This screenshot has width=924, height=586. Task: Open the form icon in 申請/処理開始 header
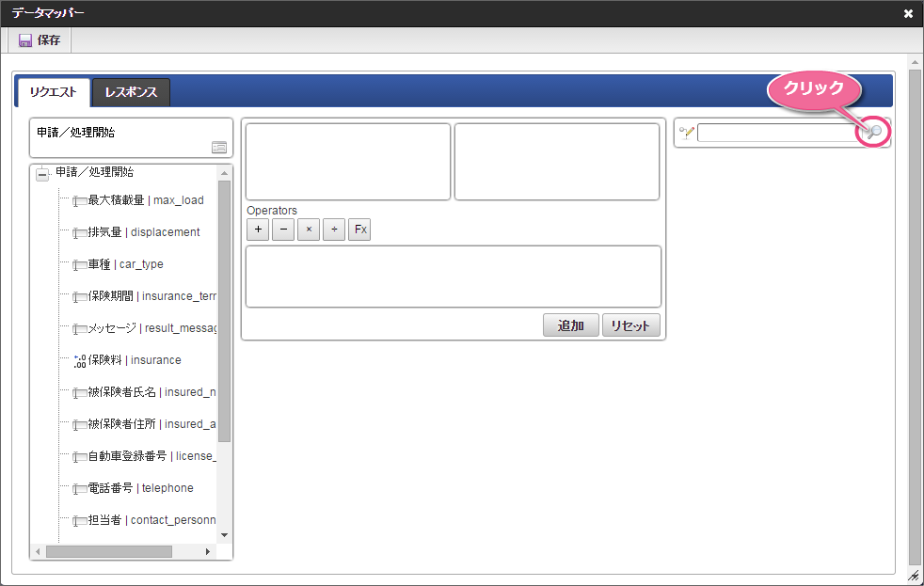pos(219,148)
